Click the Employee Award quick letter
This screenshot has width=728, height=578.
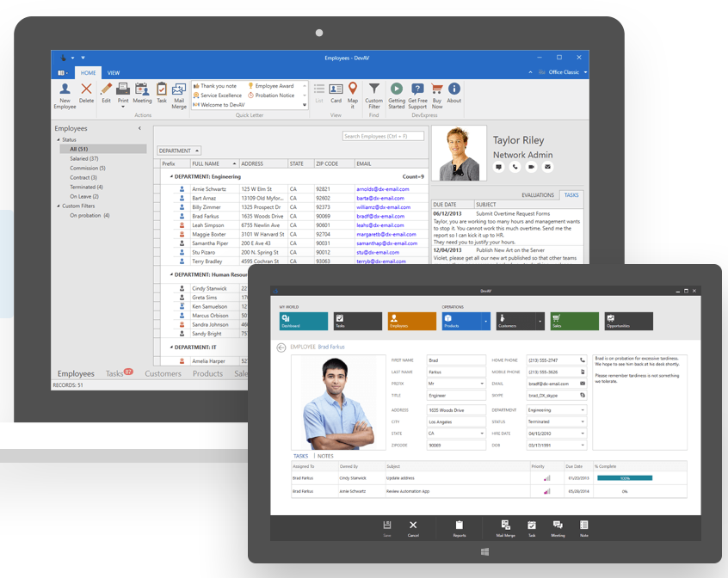click(x=271, y=86)
